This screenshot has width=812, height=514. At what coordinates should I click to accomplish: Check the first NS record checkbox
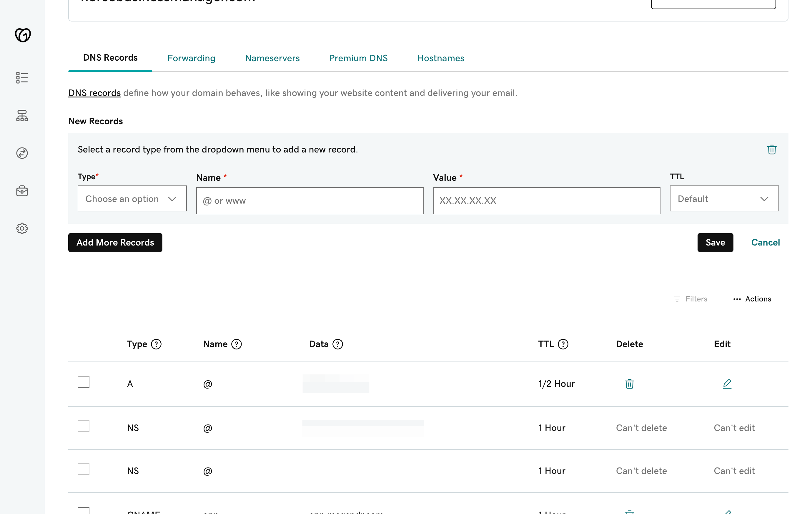(x=83, y=426)
